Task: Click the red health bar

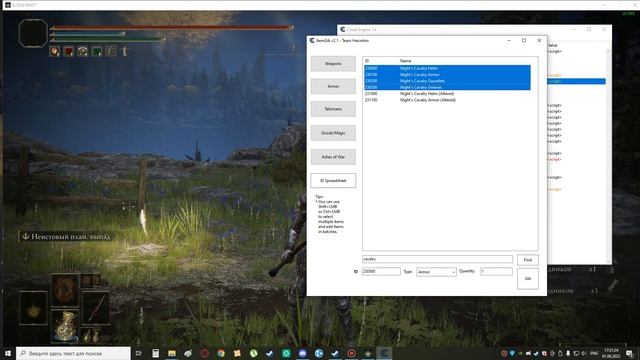Action: (172, 28)
